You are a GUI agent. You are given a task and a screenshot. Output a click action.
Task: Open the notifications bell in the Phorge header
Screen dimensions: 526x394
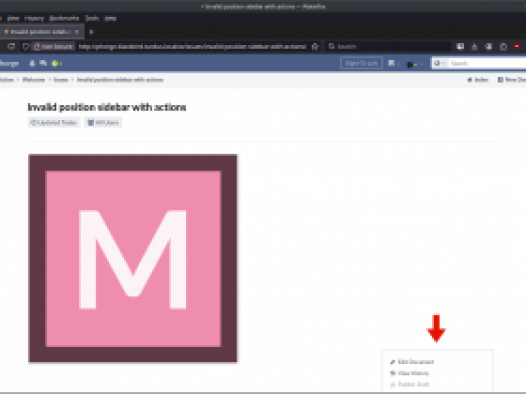[x=32, y=63]
